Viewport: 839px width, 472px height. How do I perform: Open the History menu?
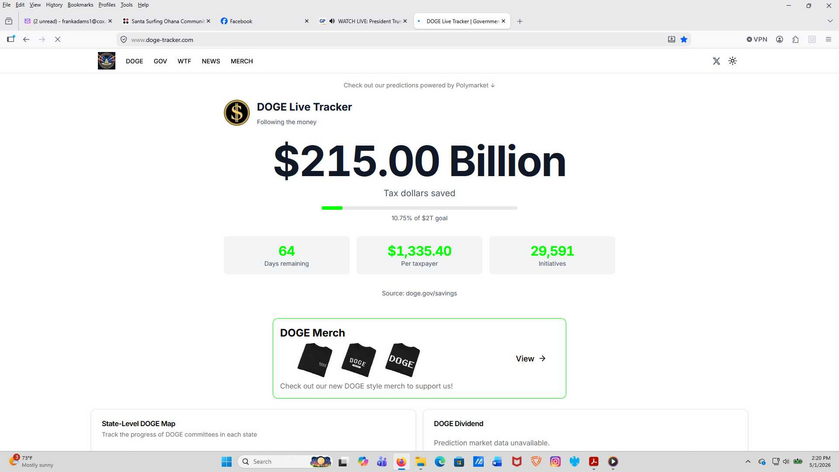pos(54,5)
